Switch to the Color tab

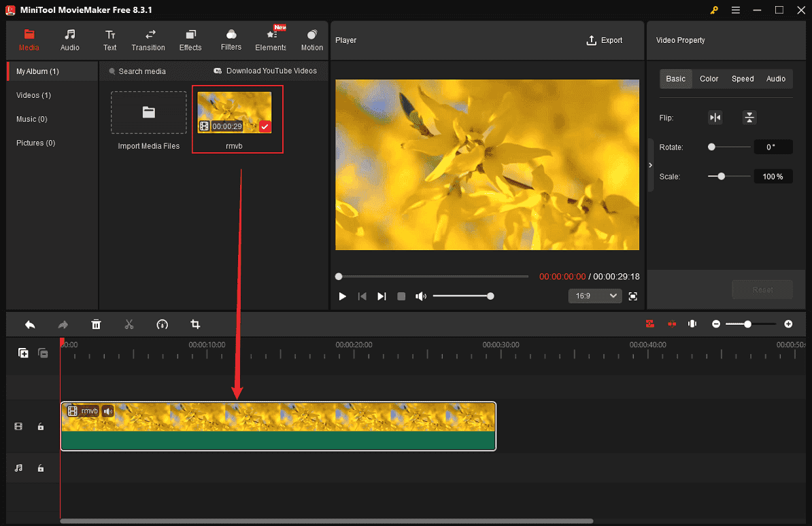click(709, 78)
